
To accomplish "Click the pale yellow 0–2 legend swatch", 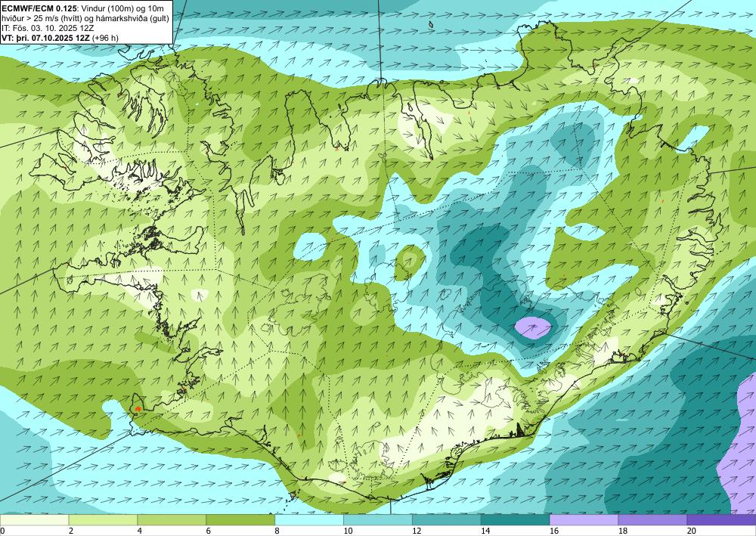I will [x=34, y=520].
